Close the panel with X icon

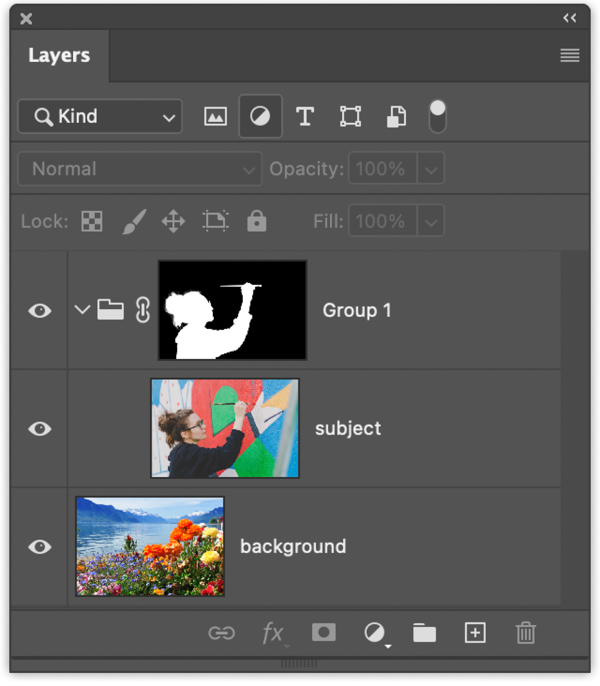click(26, 19)
